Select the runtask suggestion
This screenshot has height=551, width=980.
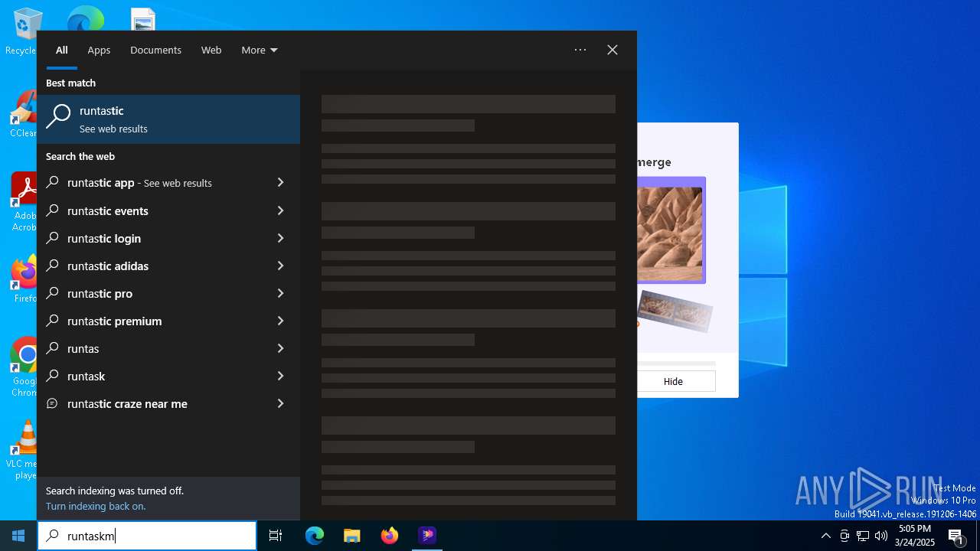point(153,376)
